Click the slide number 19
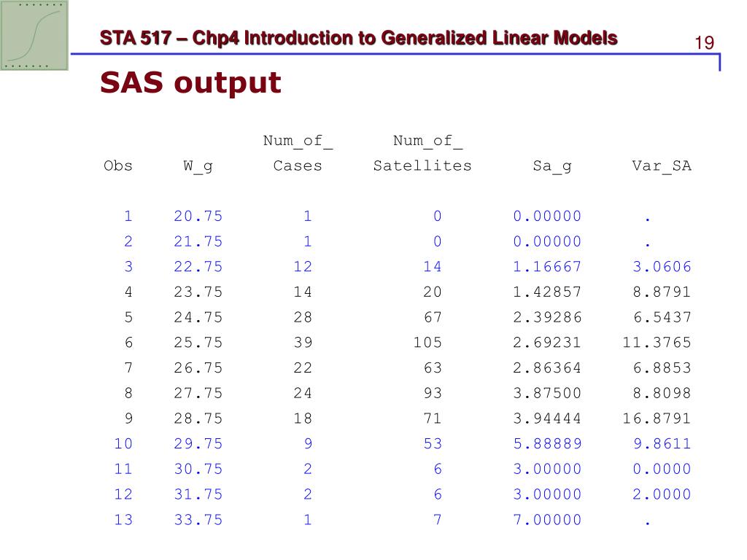 (704, 43)
